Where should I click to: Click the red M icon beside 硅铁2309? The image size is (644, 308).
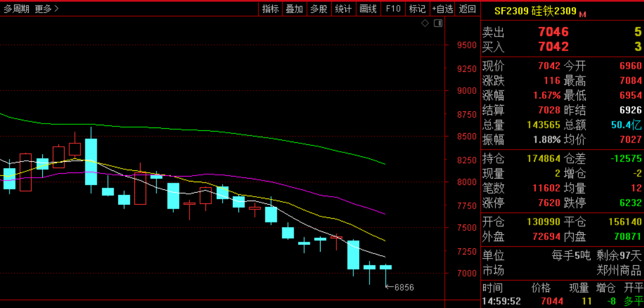tap(583, 14)
